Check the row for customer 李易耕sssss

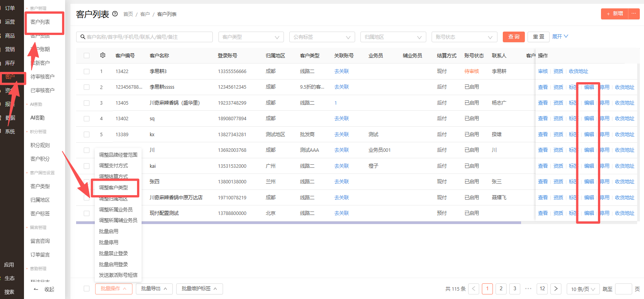(87, 87)
